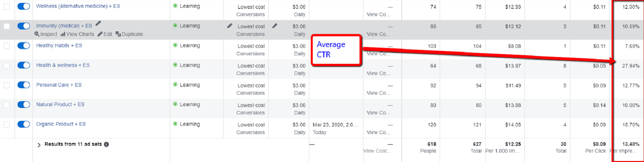Click the pencil icon beside Immunity (medical) name

pyautogui.click(x=98, y=23)
